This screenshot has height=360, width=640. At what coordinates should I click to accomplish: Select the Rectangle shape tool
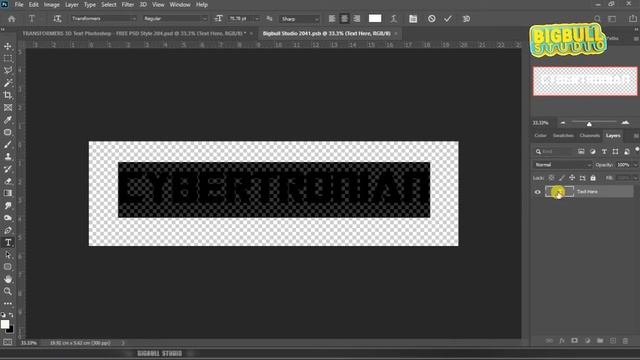pos(8,267)
